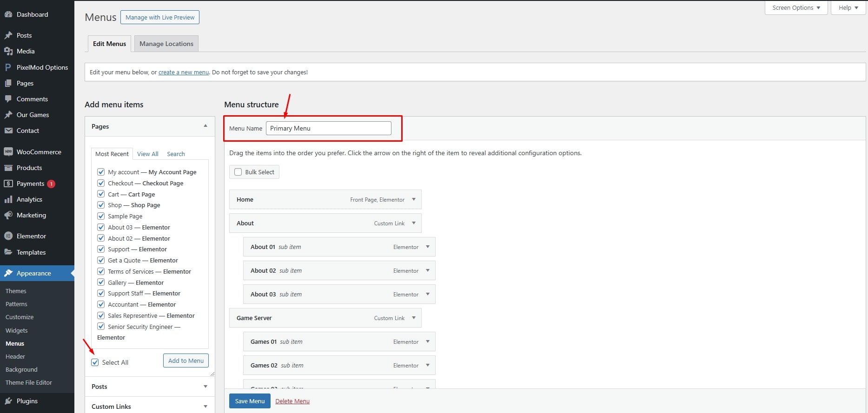Click the Products box icon
The image size is (868, 413).
(x=8, y=168)
